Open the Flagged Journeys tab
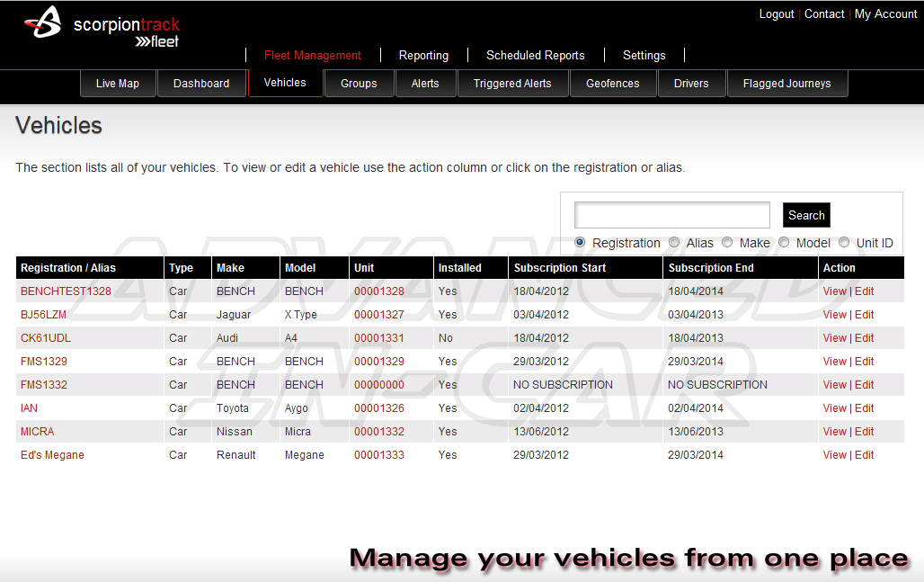924x582 pixels. (x=787, y=83)
